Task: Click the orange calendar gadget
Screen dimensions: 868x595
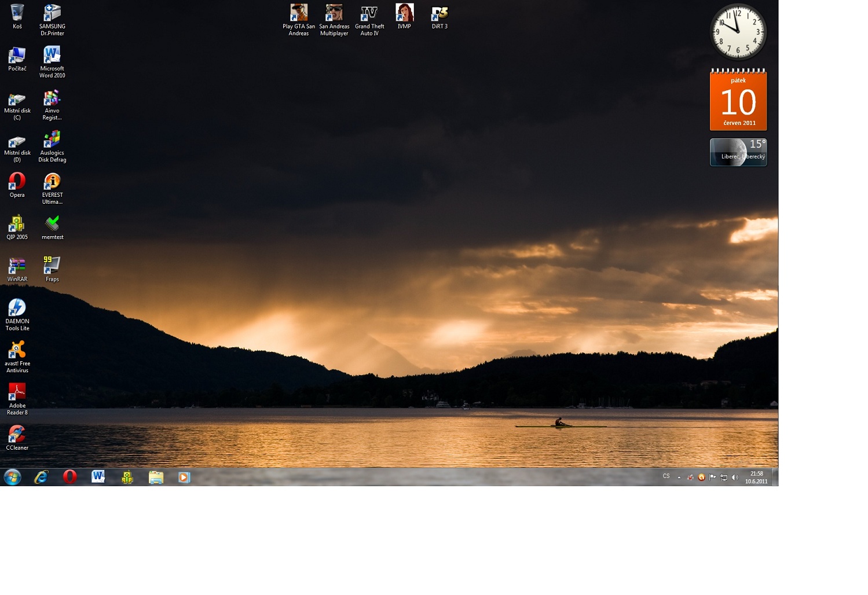Action: (x=738, y=101)
